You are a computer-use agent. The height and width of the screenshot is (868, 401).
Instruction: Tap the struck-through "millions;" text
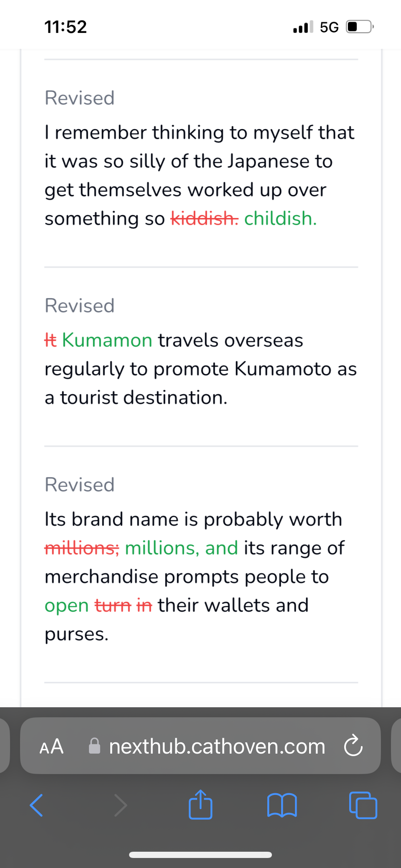[82, 548]
